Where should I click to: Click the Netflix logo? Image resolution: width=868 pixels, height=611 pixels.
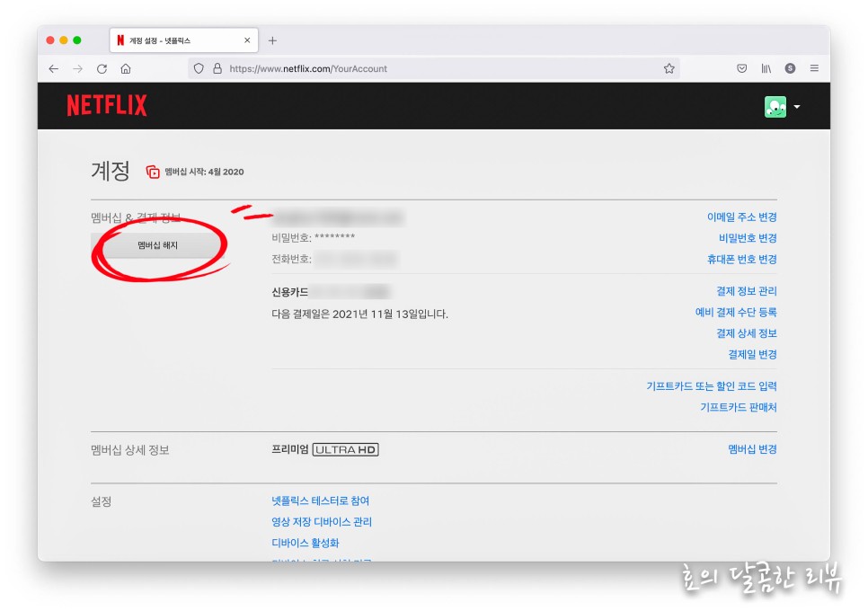107,105
